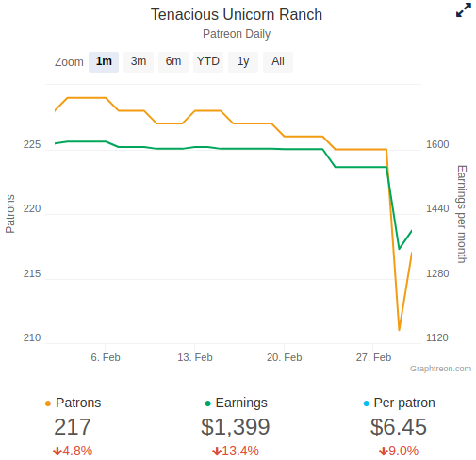Screen dimensions: 476x460
Task: Toggle the Earnings series visibility
Action: pyautogui.click(x=241, y=402)
